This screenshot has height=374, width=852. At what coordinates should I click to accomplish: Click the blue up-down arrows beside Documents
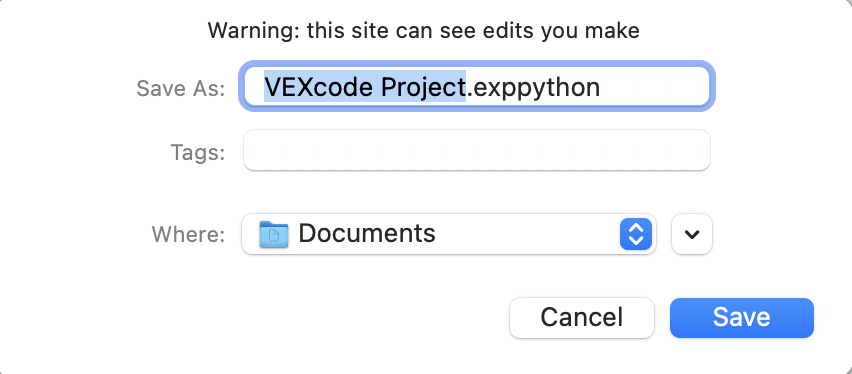636,234
